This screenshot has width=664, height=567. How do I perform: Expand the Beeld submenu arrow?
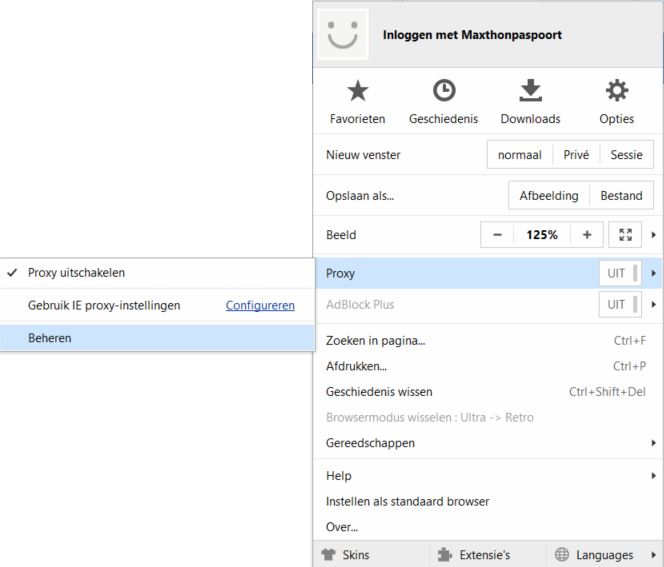click(x=653, y=235)
